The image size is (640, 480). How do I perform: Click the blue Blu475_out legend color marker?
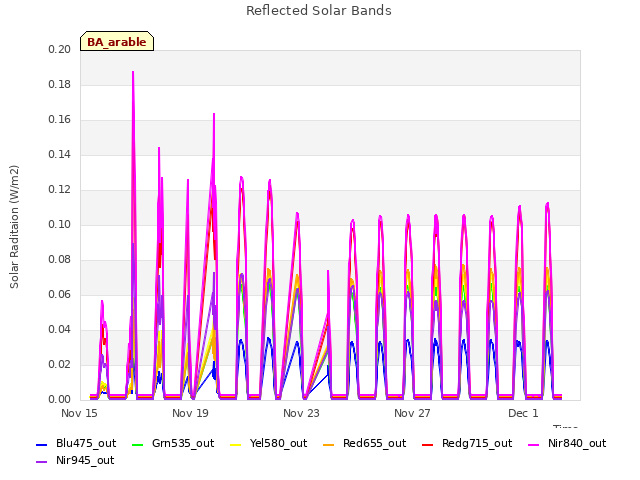[42, 444]
